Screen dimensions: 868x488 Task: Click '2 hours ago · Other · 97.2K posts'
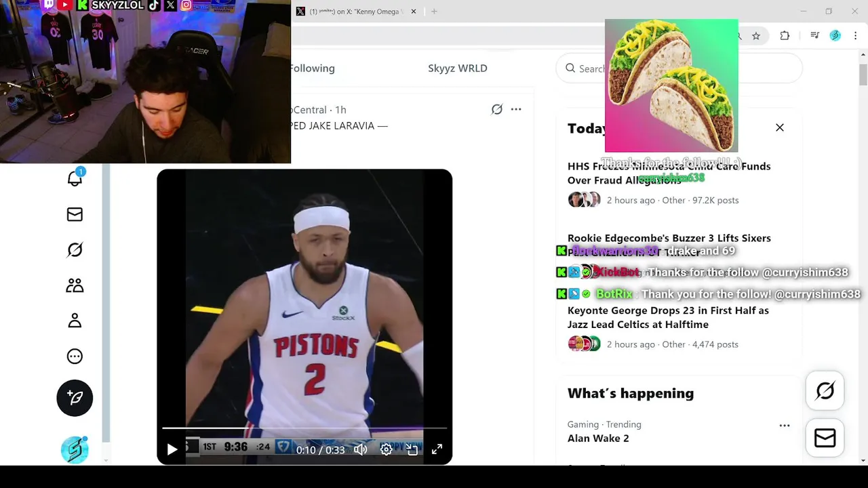tap(673, 200)
